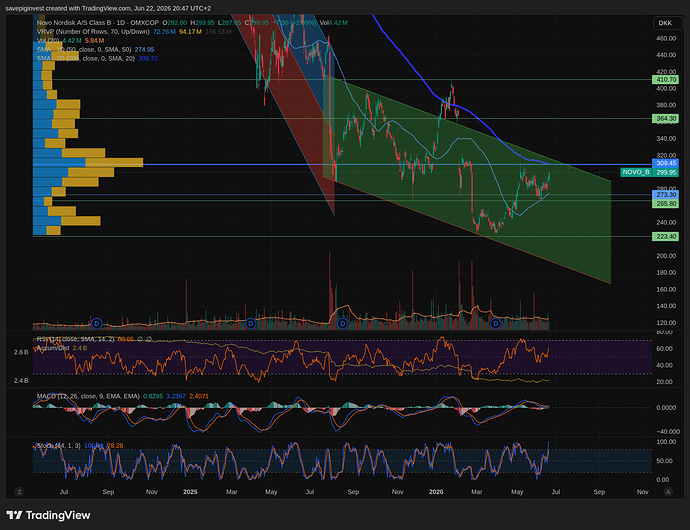Select the 410.70 horizontal line label
The width and height of the screenshot is (690, 530).
coord(665,80)
